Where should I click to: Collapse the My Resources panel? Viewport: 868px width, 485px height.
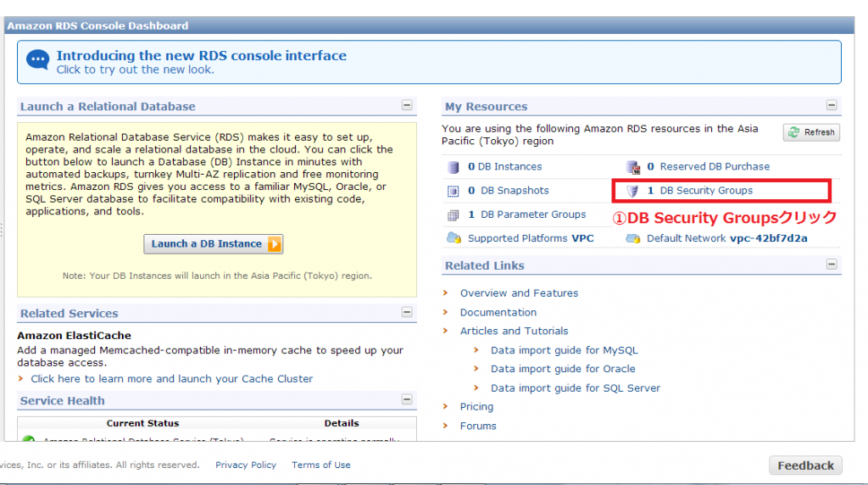(832, 105)
